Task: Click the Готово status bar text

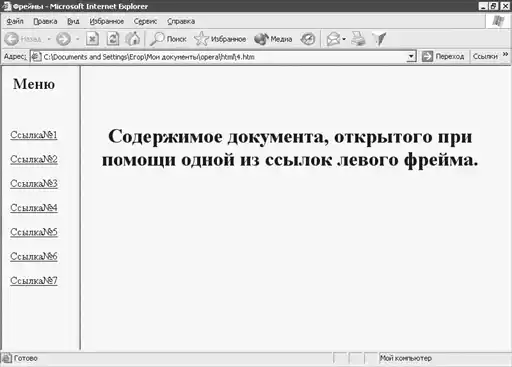Action: point(26,358)
